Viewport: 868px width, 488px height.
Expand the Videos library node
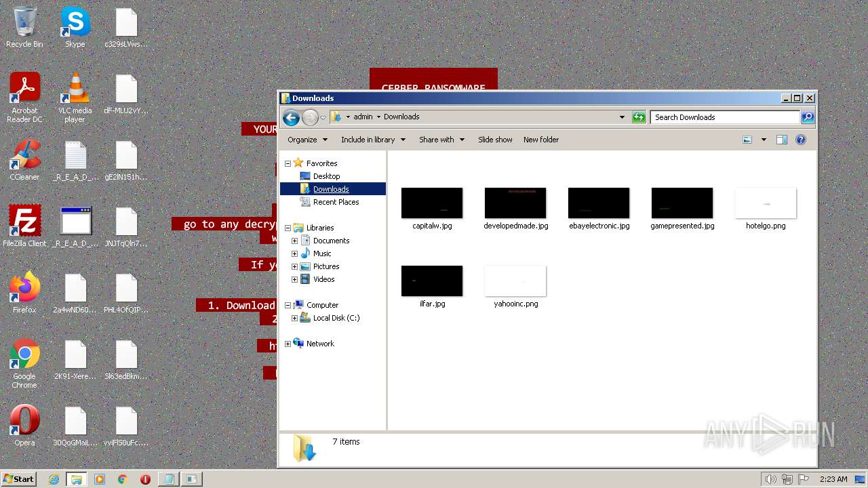(294, 279)
